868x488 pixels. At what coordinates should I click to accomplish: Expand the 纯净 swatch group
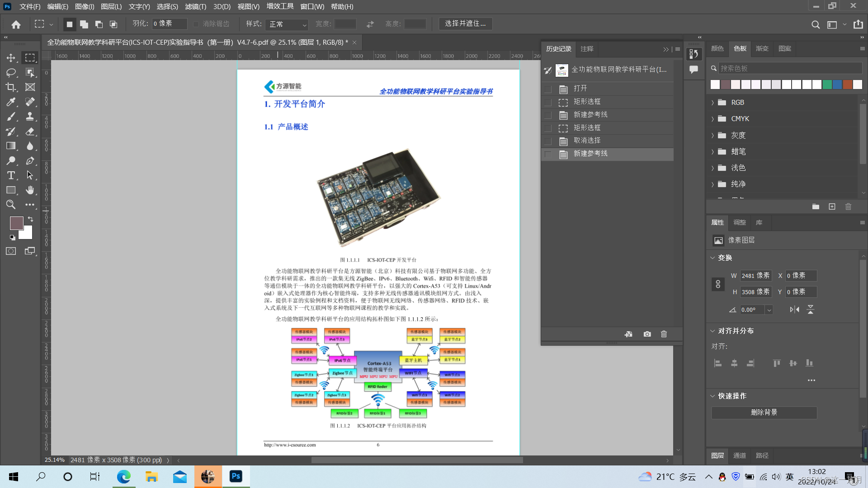tap(712, 184)
